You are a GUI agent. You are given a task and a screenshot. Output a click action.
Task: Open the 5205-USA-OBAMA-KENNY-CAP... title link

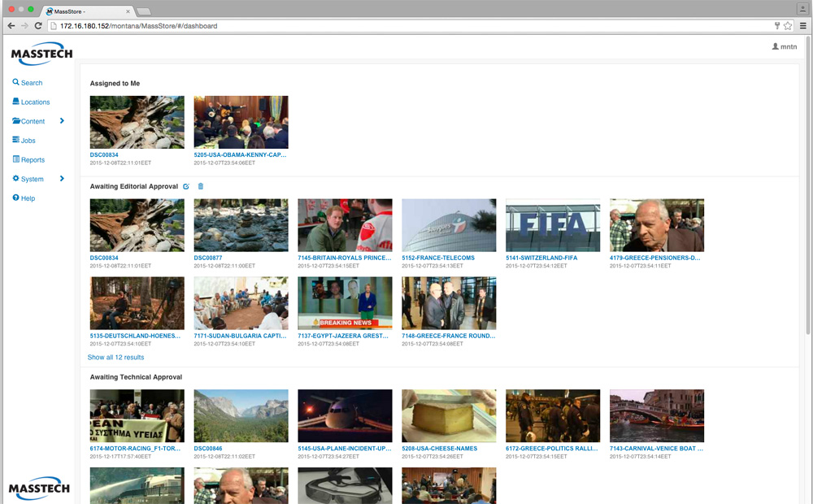(240, 154)
